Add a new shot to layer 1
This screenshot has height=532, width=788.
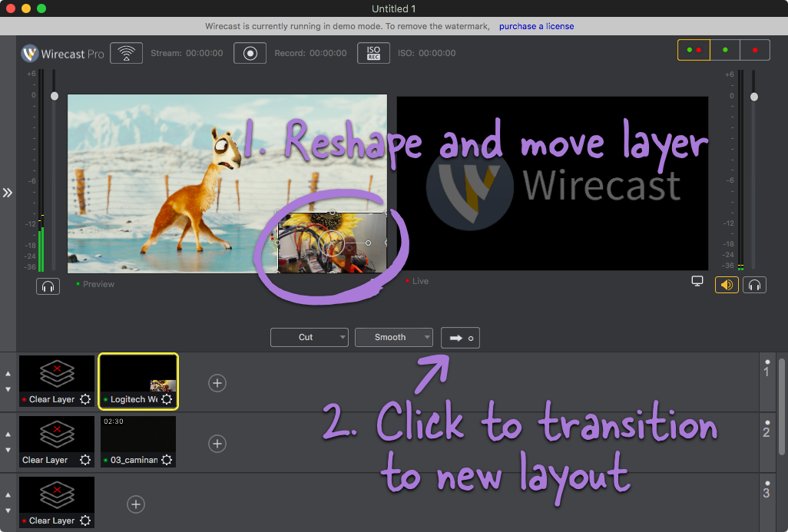click(217, 383)
